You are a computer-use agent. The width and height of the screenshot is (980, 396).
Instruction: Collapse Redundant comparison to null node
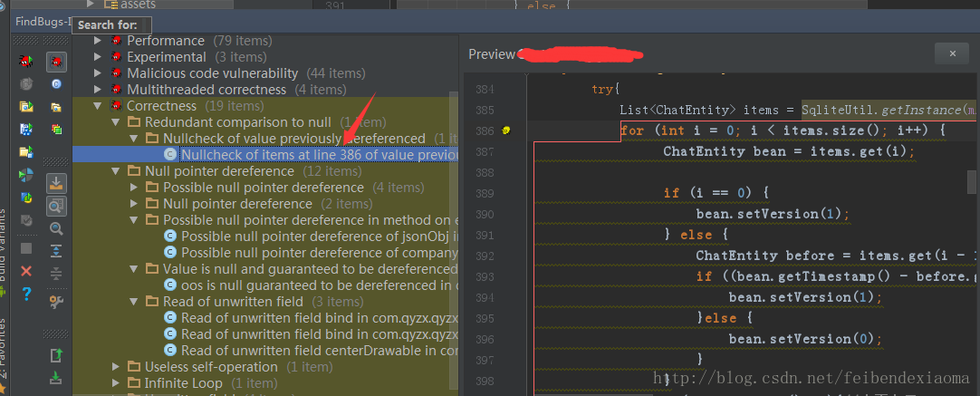pos(115,122)
